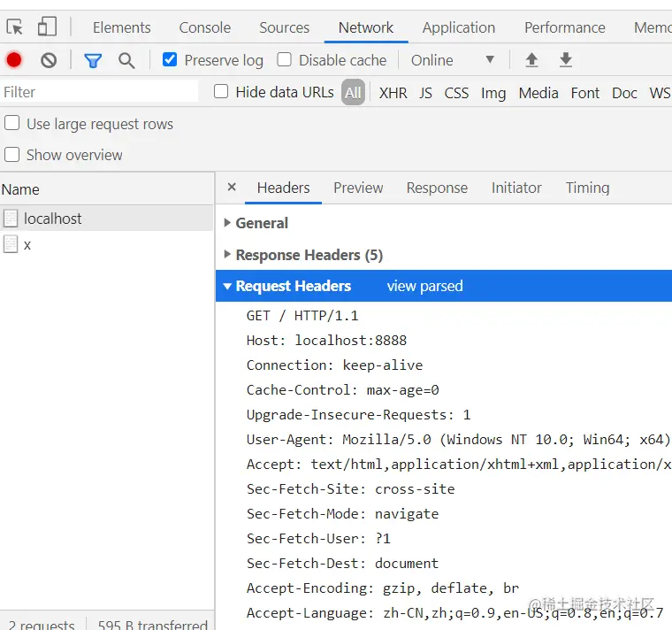Toggle the filter funnel icon

[x=93, y=61]
